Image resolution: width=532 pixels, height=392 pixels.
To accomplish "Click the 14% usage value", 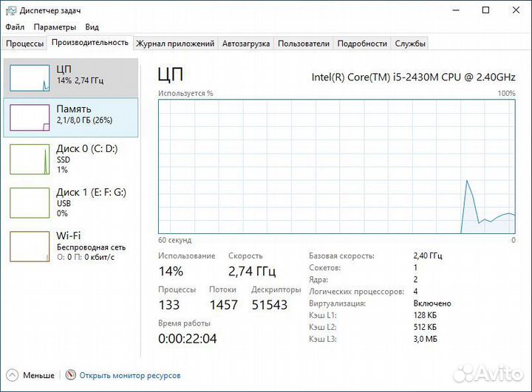I will [171, 271].
